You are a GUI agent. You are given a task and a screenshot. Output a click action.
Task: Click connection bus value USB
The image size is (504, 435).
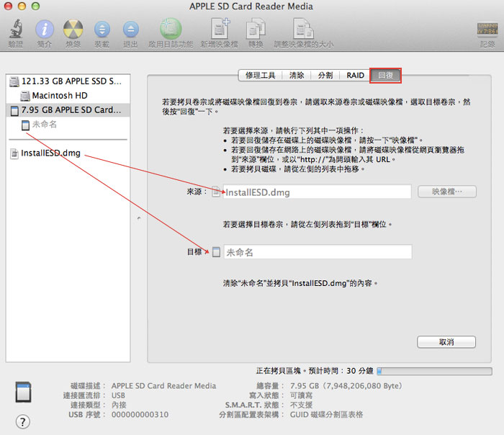pos(118,395)
